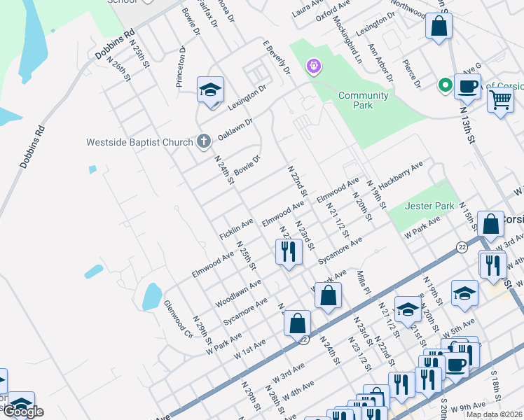This screenshot has height=420, width=524.
Task: Click the Community Park label
Action: point(364,100)
